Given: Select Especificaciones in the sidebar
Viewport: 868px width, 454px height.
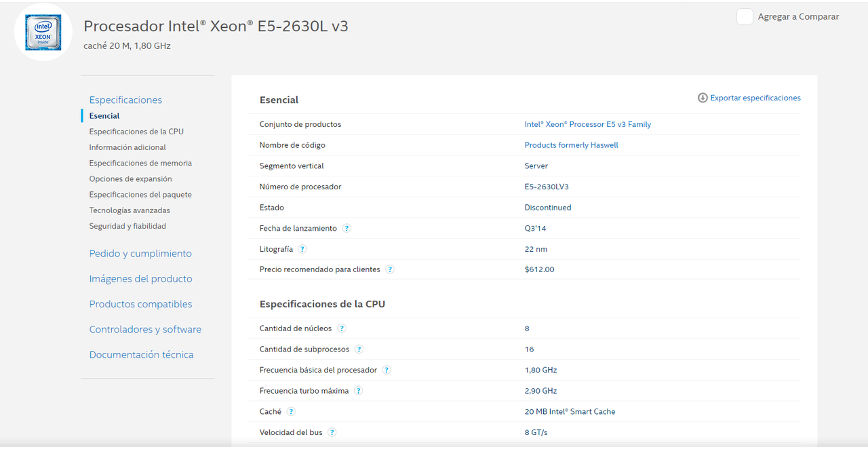Looking at the screenshot, I should tap(125, 100).
